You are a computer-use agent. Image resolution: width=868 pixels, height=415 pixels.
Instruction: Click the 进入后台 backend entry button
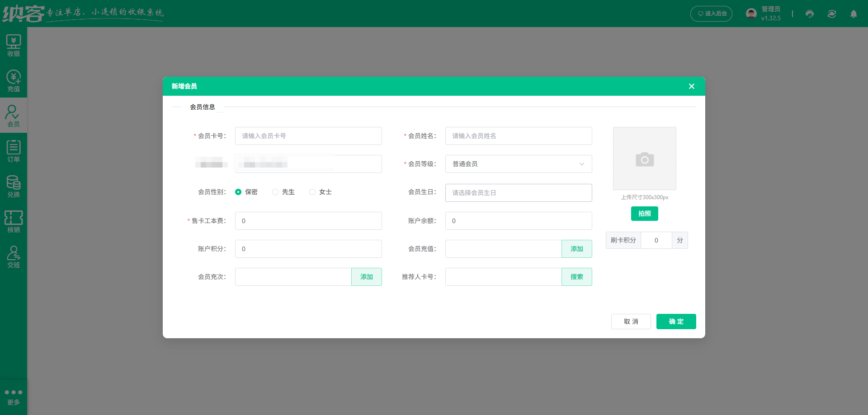tap(711, 14)
